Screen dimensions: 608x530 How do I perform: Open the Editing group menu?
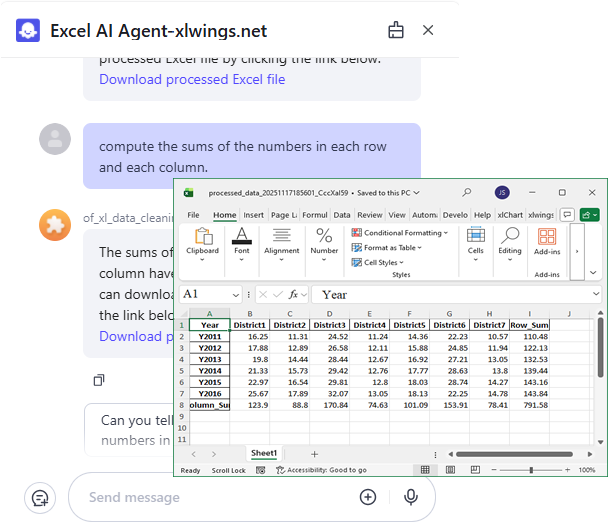pos(510,244)
